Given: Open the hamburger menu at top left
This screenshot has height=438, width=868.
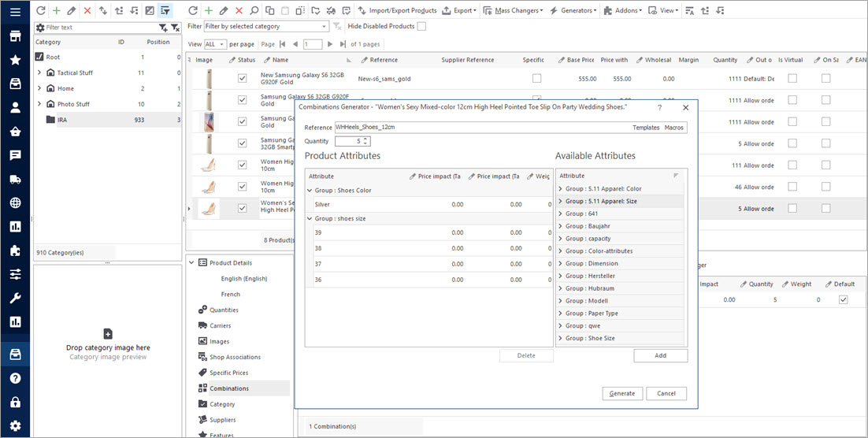Looking at the screenshot, I should pos(15,11).
